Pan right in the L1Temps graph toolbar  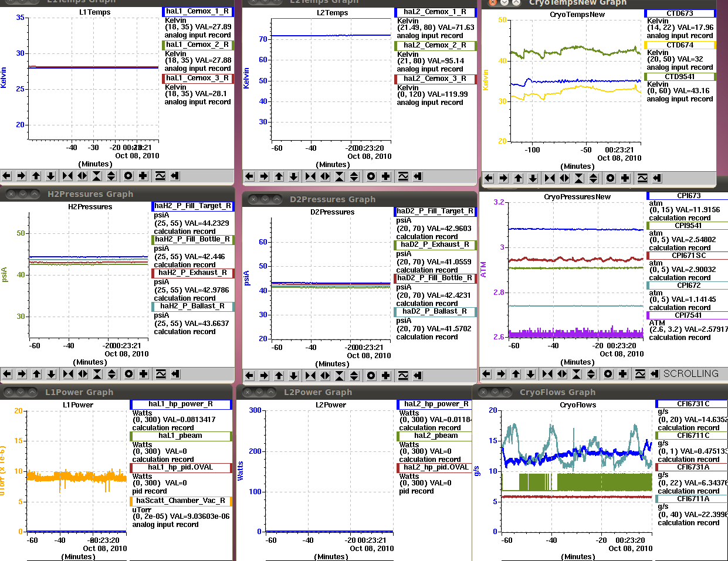click(21, 176)
